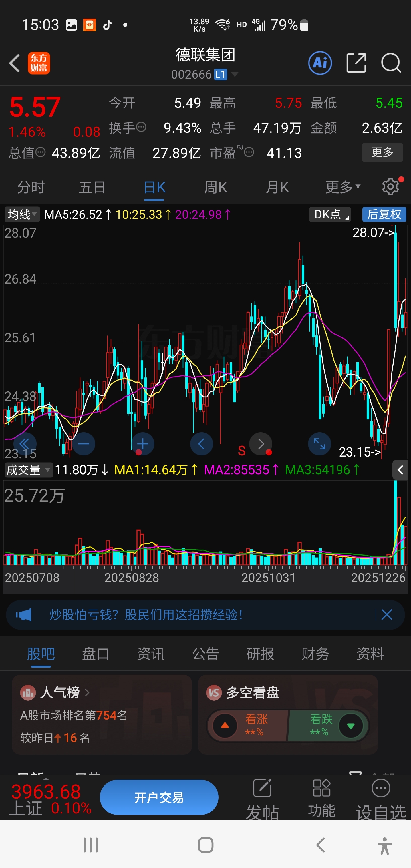Select the 日K chart tab
This screenshot has height=868, width=411.
(x=154, y=187)
